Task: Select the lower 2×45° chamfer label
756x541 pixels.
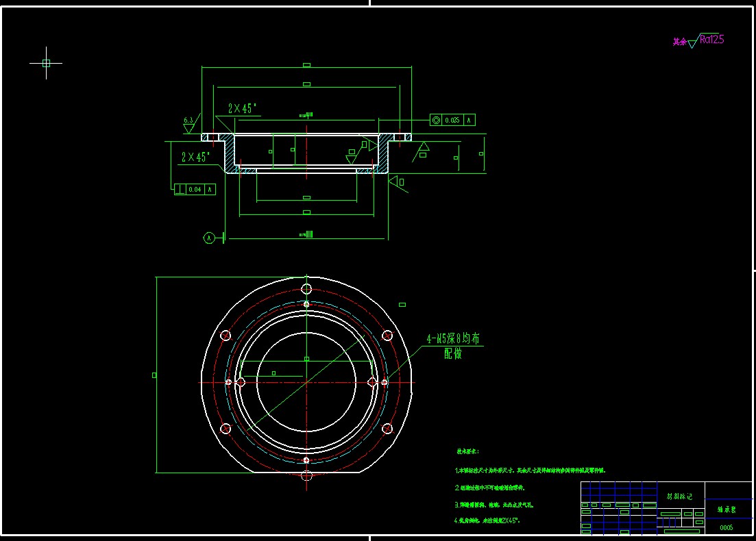Action: click(x=196, y=157)
